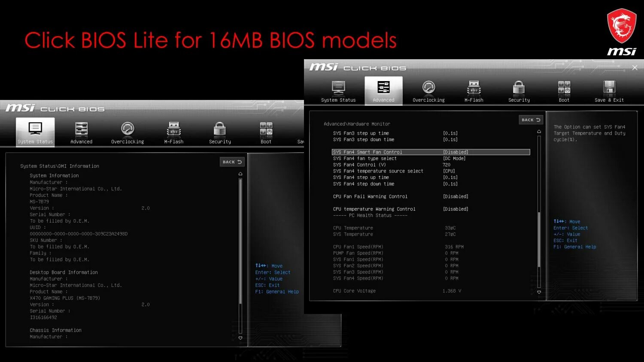Select SYS Fan3 Speed(RPM) row
The height and width of the screenshot is (362, 644).
tap(396, 272)
